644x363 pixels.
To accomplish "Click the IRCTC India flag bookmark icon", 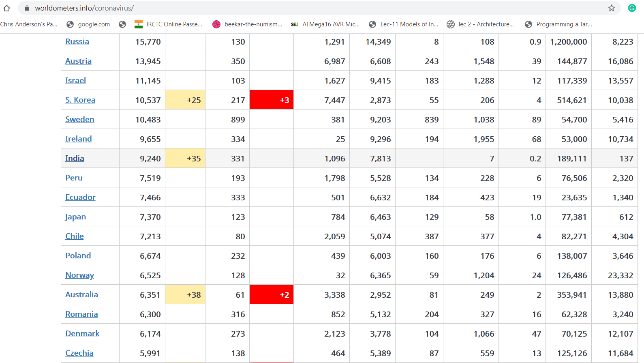I will click(139, 24).
